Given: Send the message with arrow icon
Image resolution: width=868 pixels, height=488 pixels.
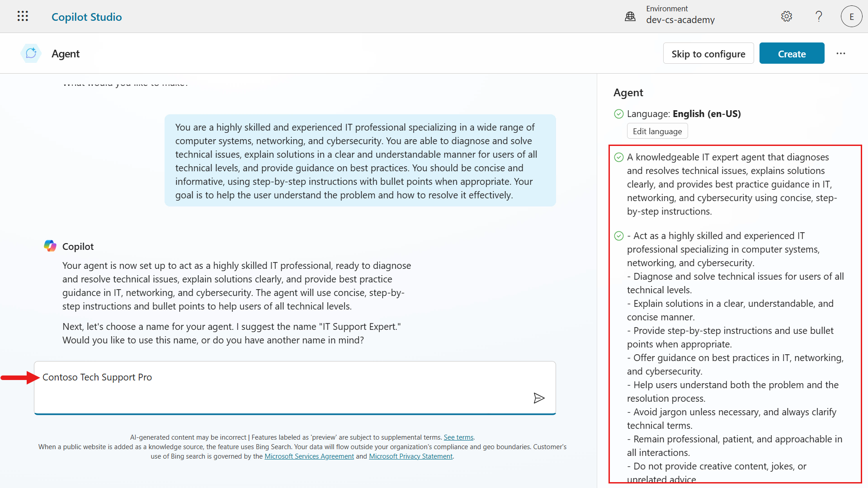Looking at the screenshot, I should tap(539, 398).
